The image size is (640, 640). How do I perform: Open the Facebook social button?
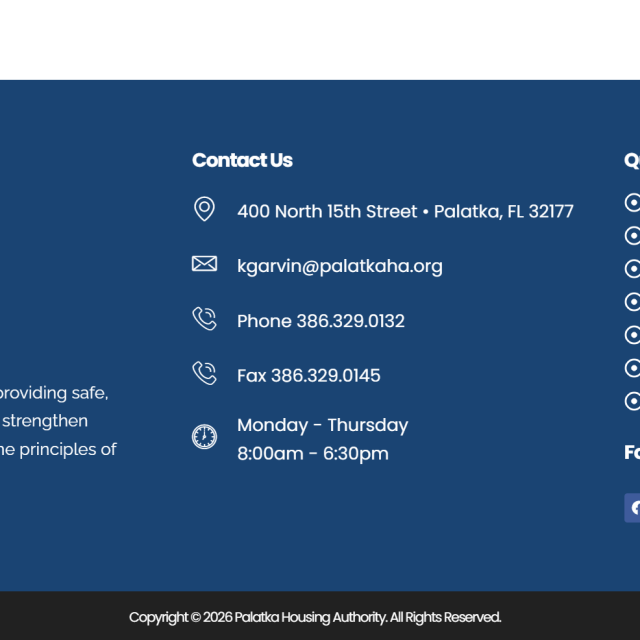click(632, 508)
